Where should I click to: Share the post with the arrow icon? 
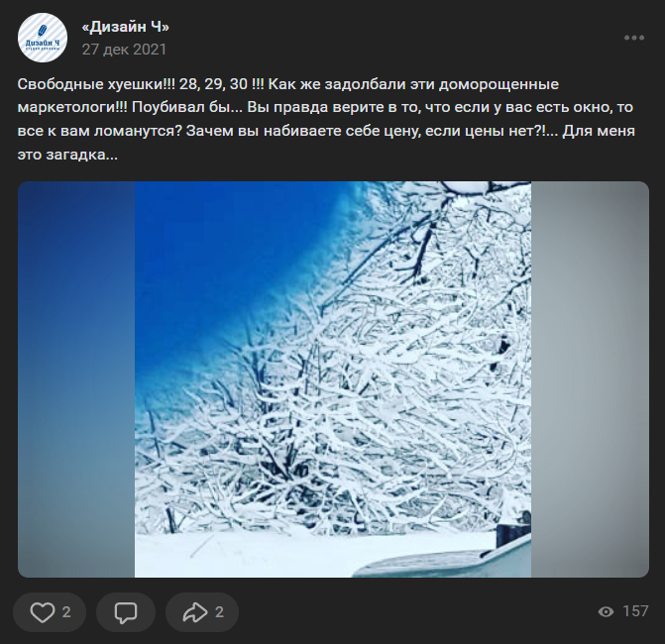pyautogui.click(x=195, y=611)
